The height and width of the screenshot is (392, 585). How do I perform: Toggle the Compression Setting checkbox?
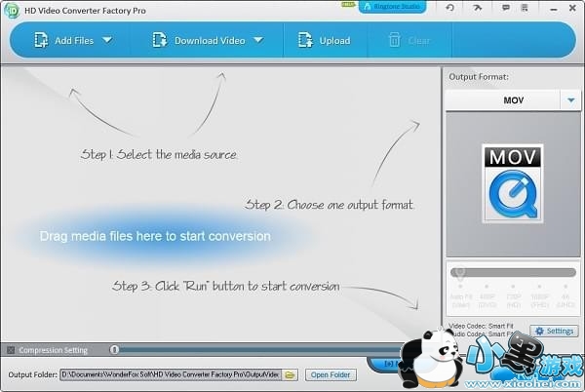click(x=11, y=350)
